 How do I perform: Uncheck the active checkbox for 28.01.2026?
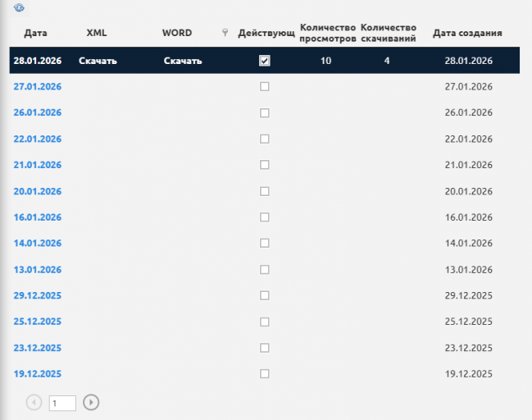(265, 61)
